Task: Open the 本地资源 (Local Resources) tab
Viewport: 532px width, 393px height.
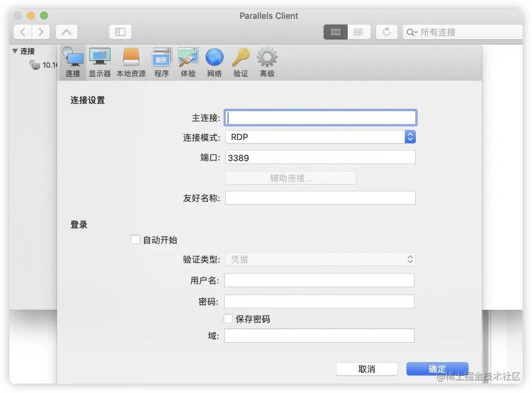Action: 131,63
